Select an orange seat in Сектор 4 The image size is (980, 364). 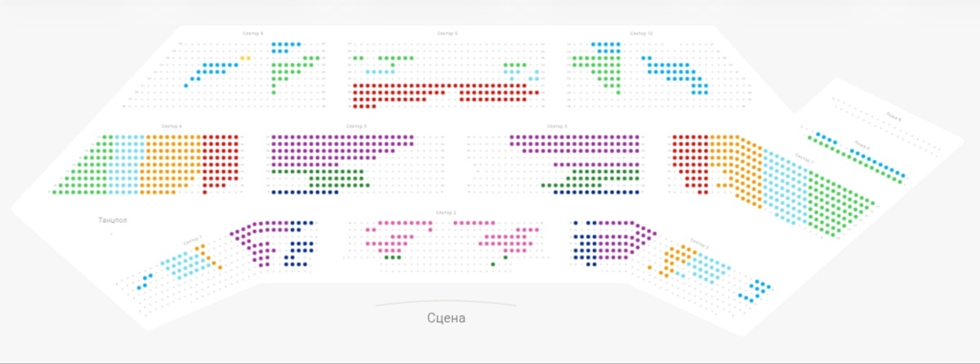(x=163, y=163)
